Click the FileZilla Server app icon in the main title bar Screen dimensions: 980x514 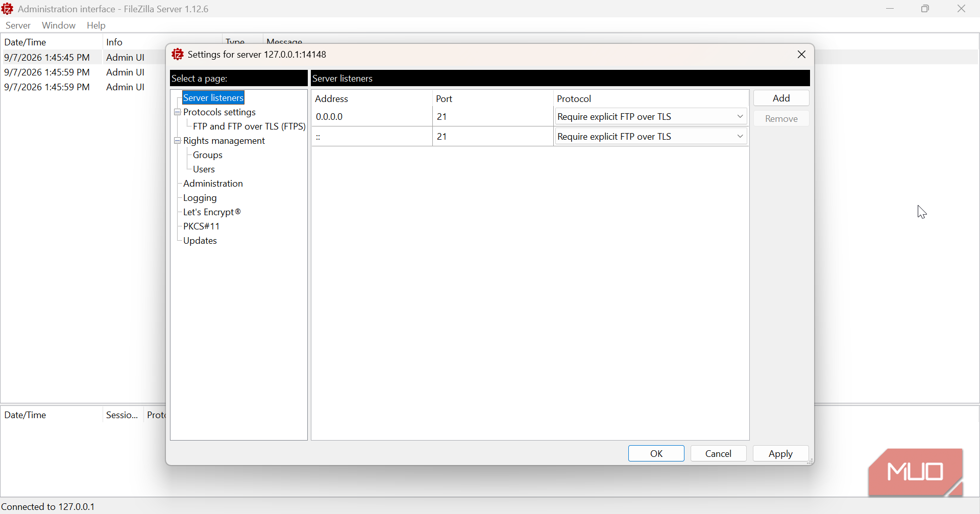8,9
